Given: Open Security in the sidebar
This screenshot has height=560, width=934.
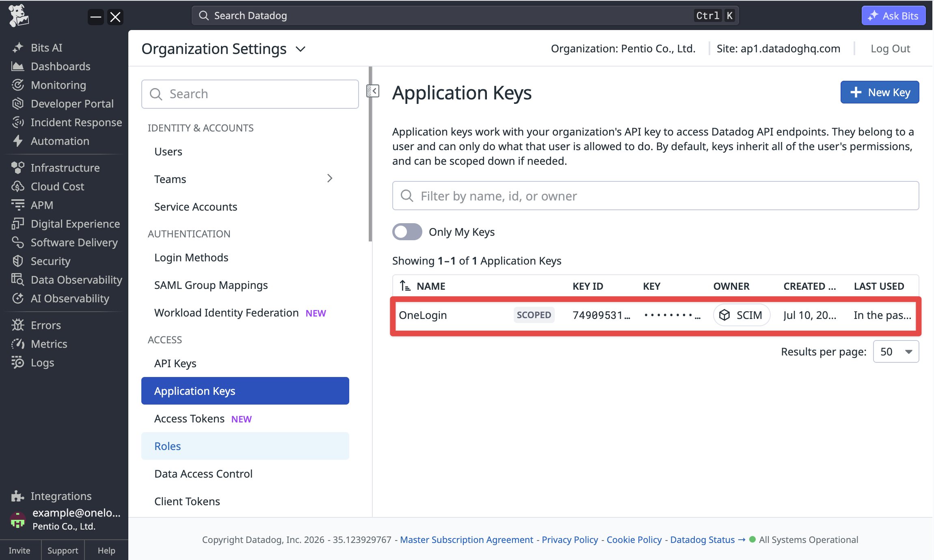Looking at the screenshot, I should click(x=50, y=261).
